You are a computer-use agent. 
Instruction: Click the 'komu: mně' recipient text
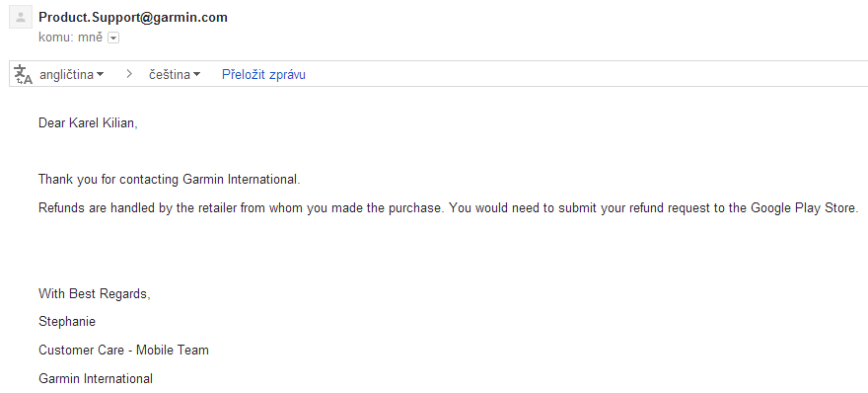coord(70,38)
